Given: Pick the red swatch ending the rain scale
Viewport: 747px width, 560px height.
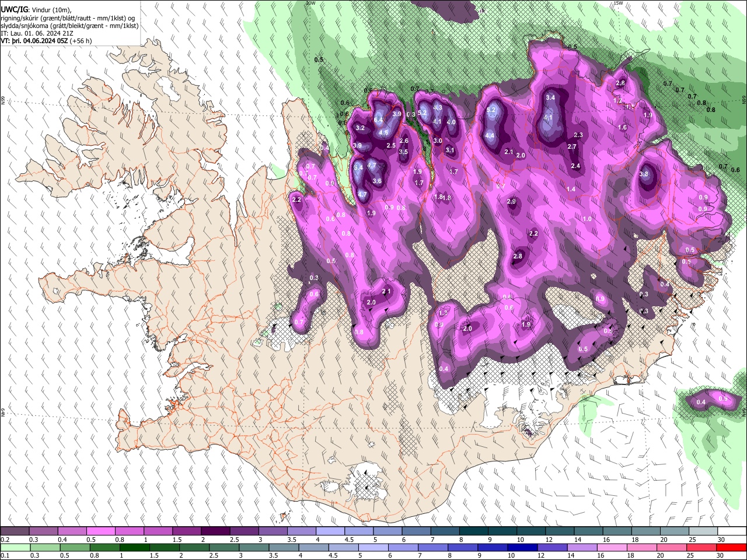Looking at the screenshot, I should coord(732,547).
